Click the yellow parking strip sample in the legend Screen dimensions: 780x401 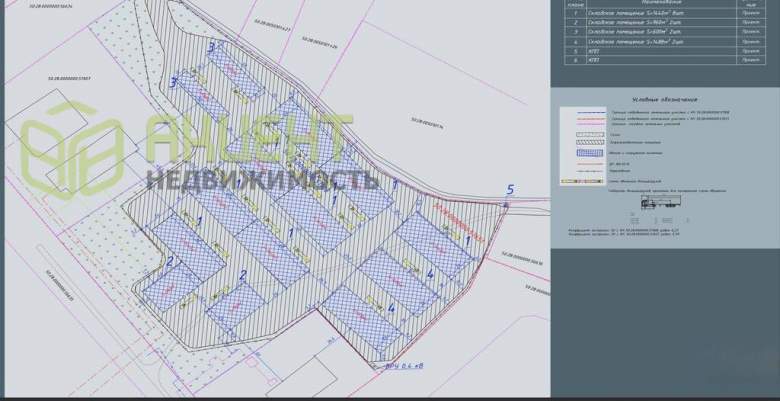click(x=583, y=182)
